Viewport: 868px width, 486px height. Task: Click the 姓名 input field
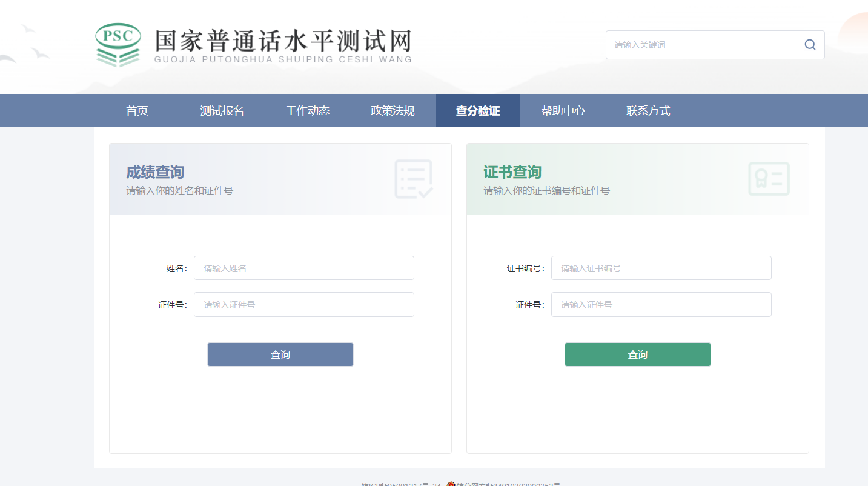[303, 268]
